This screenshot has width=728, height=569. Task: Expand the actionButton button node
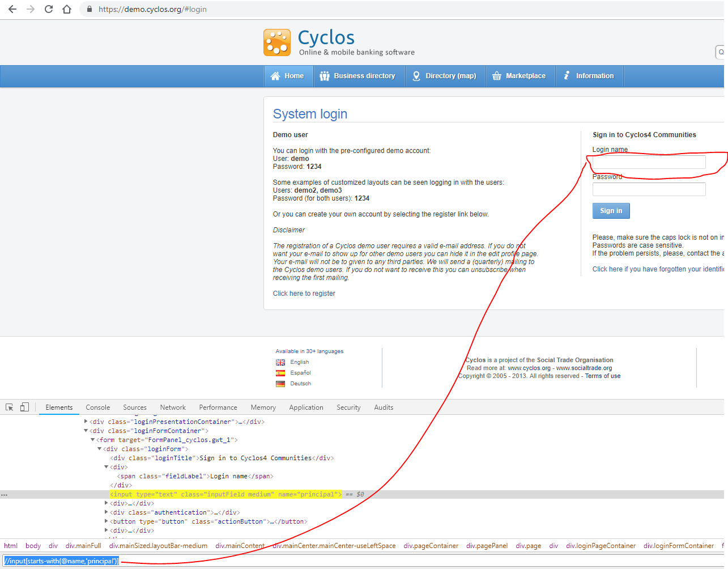point(107,521)
